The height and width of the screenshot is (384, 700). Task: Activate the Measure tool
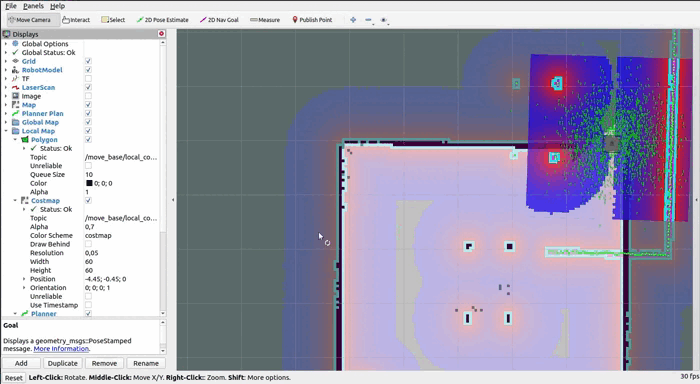[265, 20]
